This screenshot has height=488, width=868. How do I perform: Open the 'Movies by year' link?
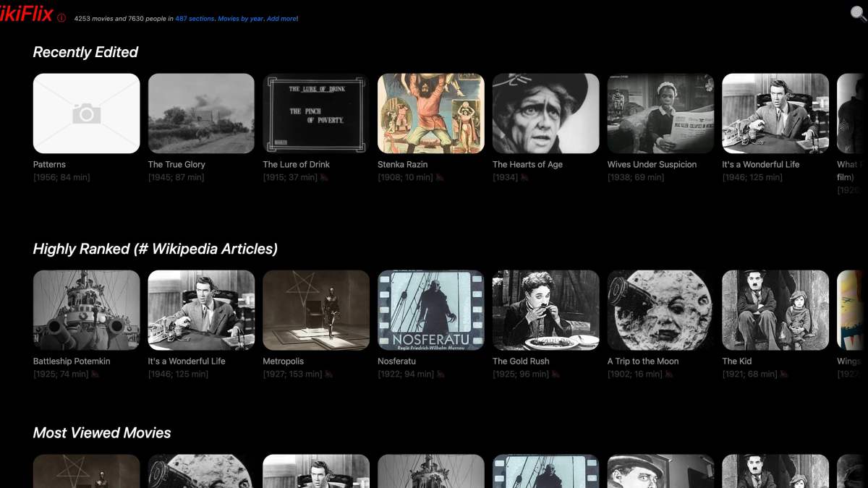pos(241,19)
